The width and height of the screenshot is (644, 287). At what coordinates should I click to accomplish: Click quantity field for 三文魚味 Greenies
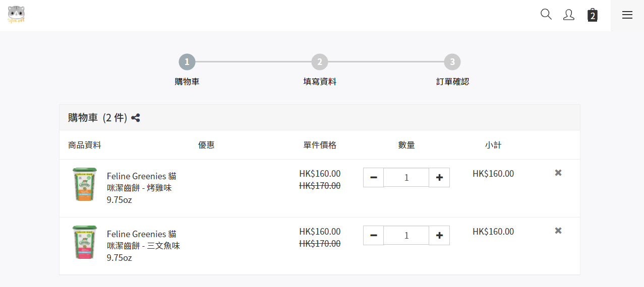click(x=406, y=235)
